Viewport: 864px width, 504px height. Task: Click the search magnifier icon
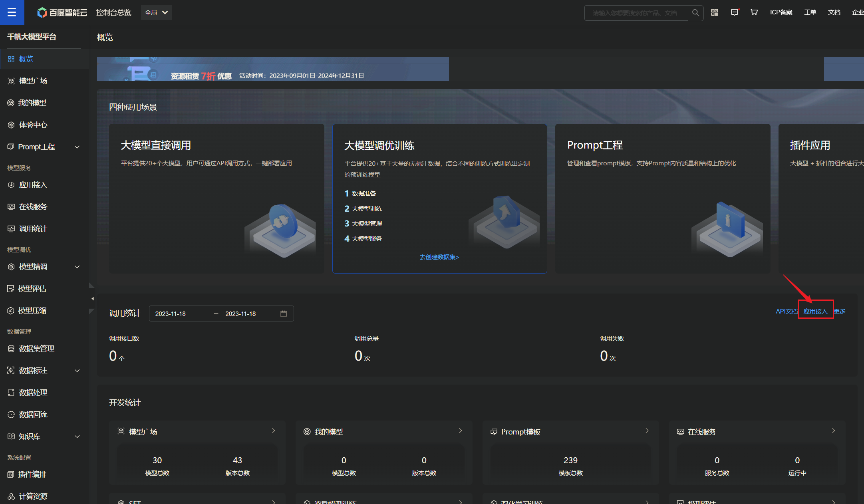pos(695,13)
